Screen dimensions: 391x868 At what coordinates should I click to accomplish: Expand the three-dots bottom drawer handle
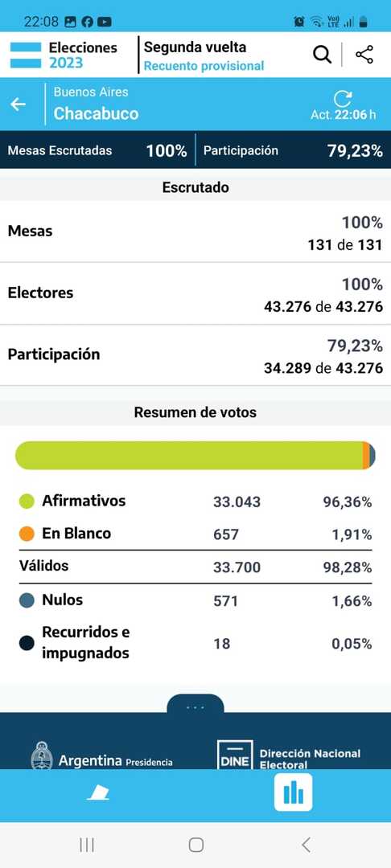click(x=195, y=706)
